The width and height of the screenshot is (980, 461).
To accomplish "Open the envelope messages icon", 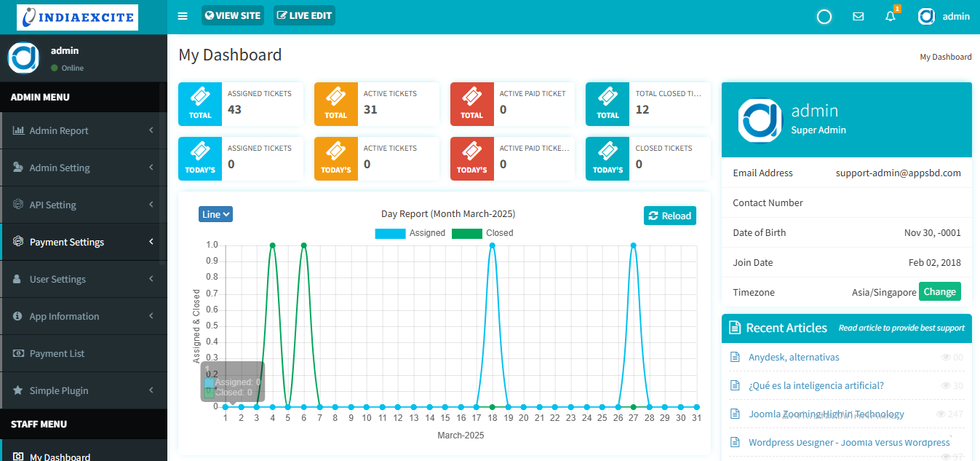I will 858,16.
